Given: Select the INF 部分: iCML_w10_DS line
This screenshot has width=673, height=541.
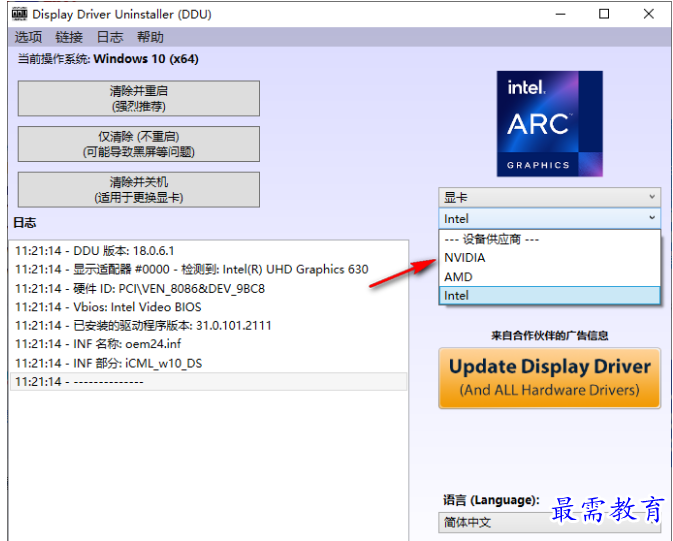Looking at the screenshot, I should (208, 363).
